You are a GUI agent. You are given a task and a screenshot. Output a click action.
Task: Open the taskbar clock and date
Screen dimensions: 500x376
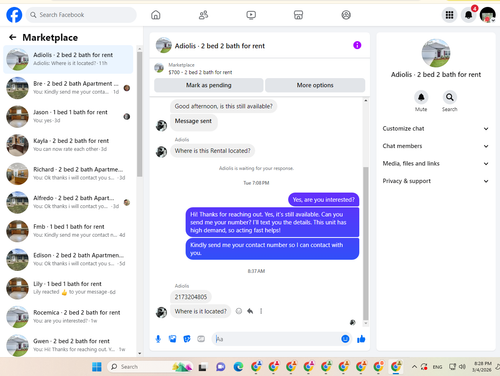tap(482, 367)
